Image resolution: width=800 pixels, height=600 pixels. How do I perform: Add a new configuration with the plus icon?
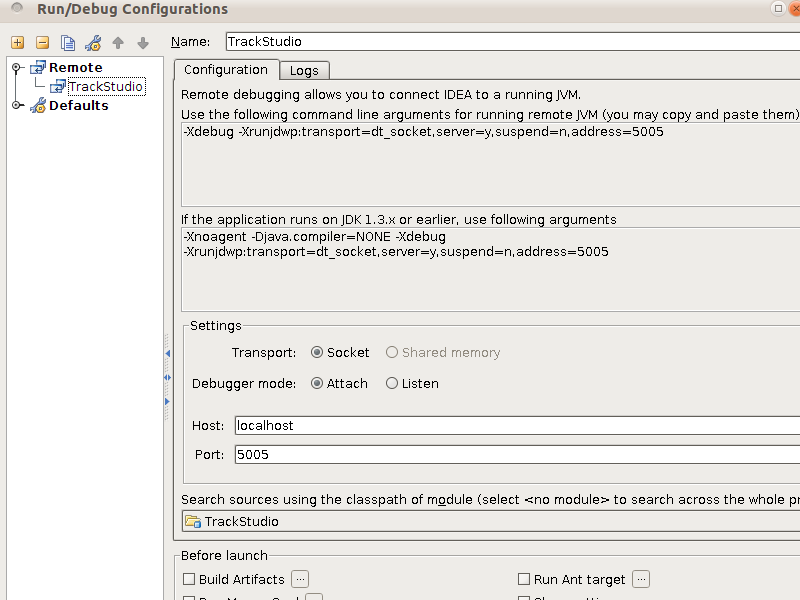point(17,42)
